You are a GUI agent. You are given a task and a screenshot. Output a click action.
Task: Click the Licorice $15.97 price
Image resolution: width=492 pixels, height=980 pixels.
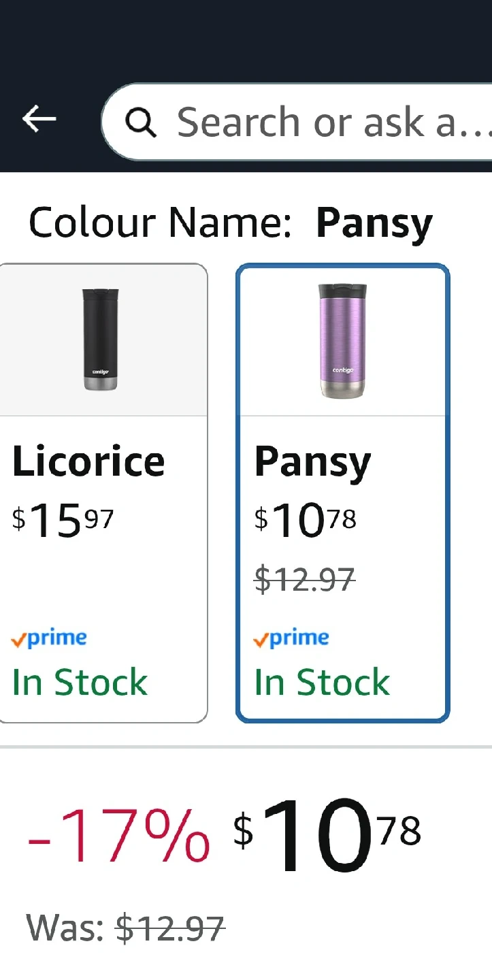click(63, 521)
